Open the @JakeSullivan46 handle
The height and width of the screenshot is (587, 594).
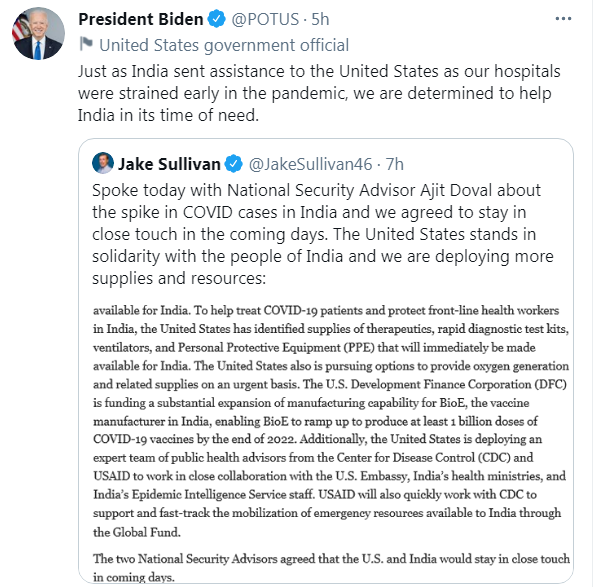(311, 164)
